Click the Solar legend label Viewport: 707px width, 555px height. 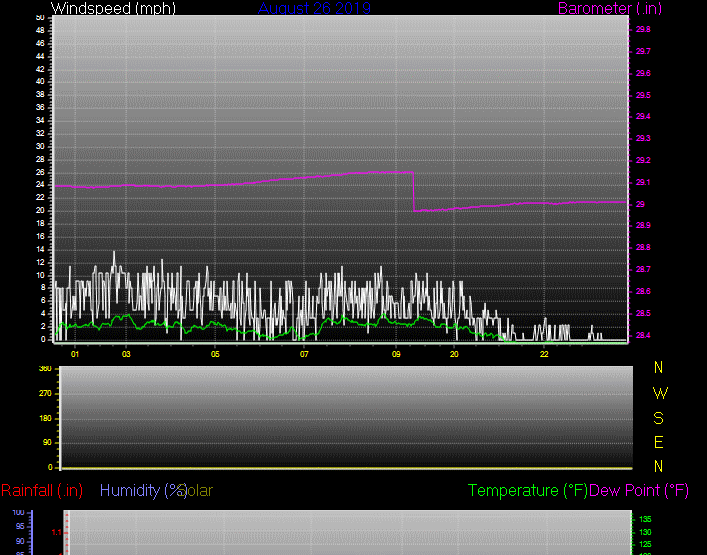coord(197,491)
